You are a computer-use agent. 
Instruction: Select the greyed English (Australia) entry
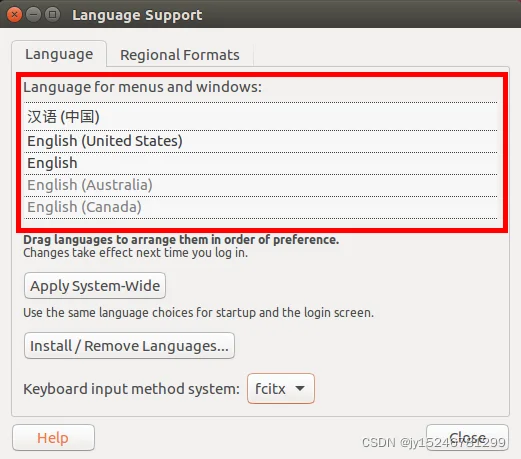[260, 185]
